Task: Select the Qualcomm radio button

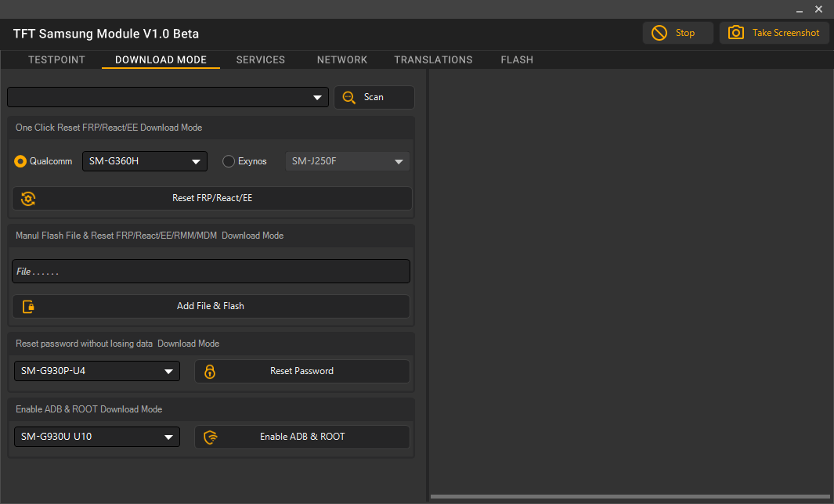Action: 20,161
